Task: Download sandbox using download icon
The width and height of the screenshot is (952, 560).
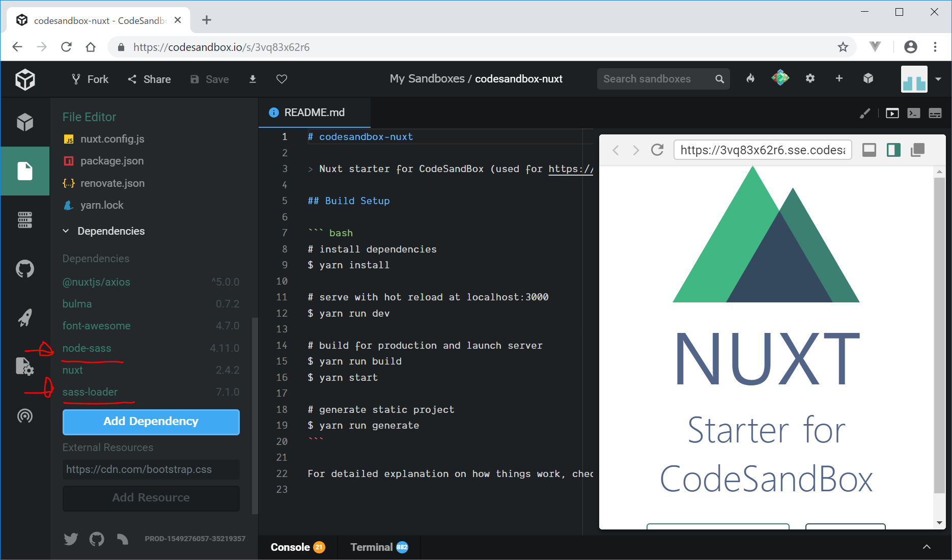Action: pyautogui.click(x=253, y=79)
